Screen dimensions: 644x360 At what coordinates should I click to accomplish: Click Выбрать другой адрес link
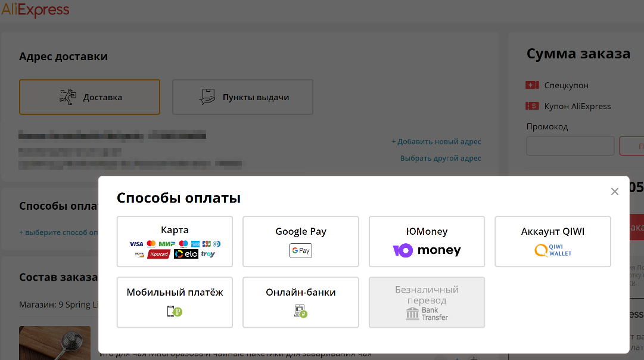(x=441, y=158)
